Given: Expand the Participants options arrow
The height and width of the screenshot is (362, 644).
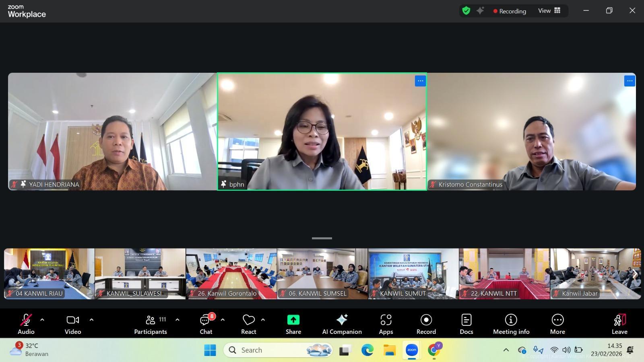Looking at the screenshot, I should pos(177,320).
